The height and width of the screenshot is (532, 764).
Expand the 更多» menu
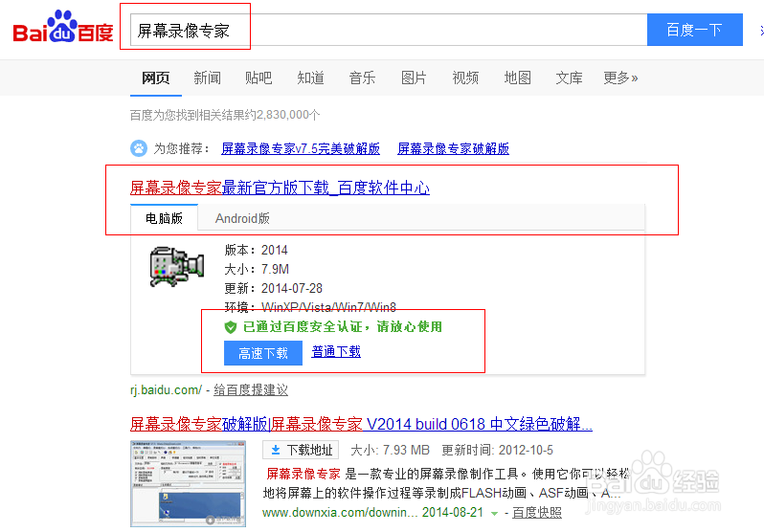pyautogui.click(x=620, y=78)
